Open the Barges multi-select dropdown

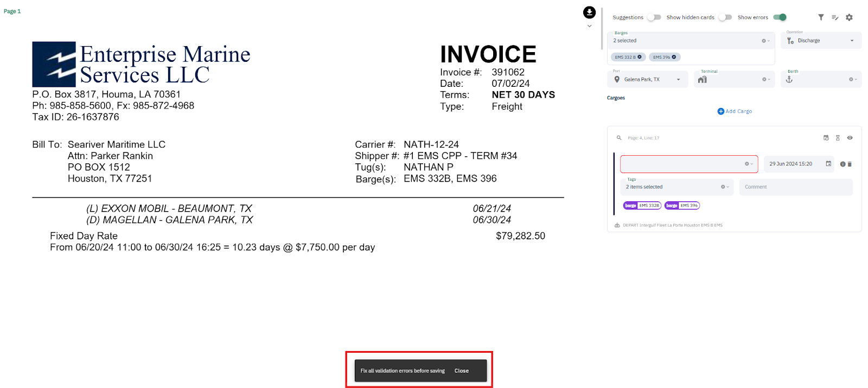tap(768, 41)
